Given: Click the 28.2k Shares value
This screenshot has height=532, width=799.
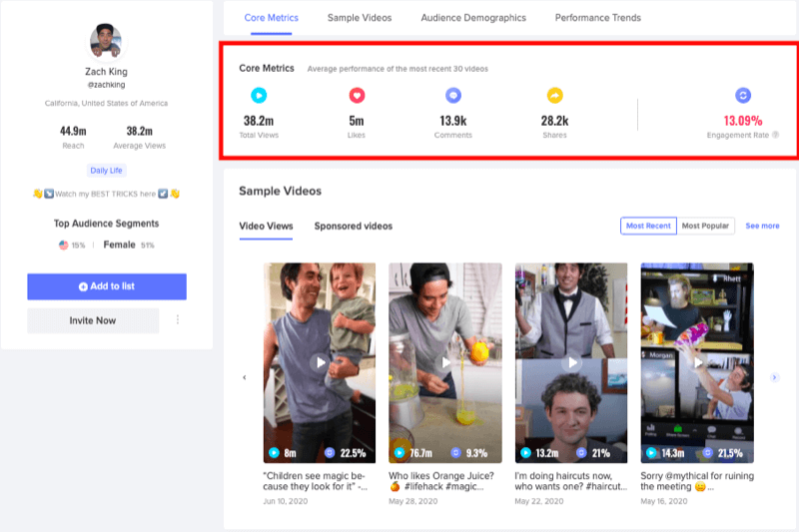Looking at the screenshot, I should (x=555, y=121).
